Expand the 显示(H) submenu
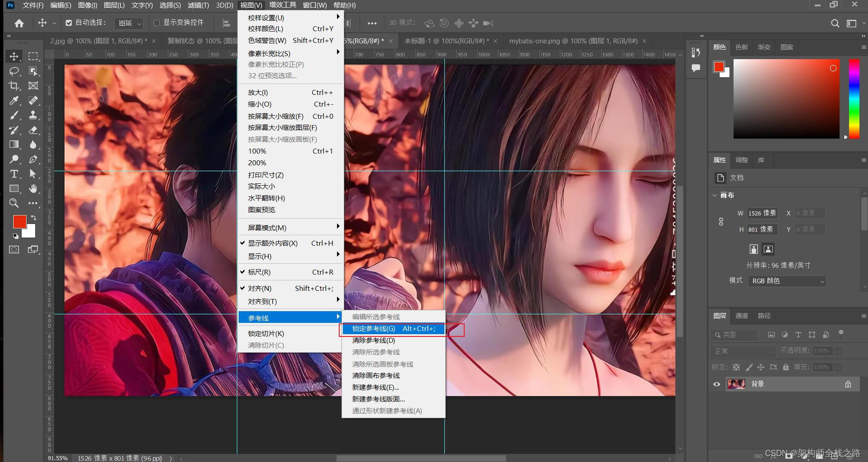The image size is (868, 462). (x=291, y=256)
